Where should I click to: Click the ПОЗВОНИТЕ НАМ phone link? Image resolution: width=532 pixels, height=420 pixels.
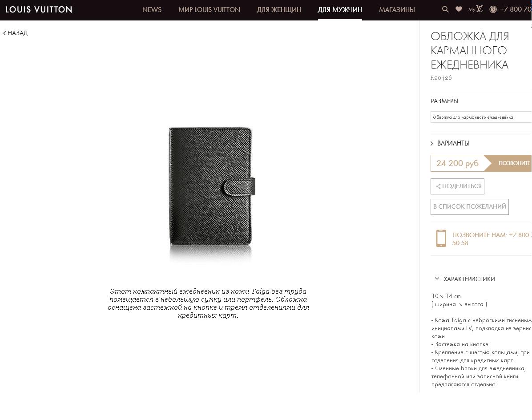491,239
